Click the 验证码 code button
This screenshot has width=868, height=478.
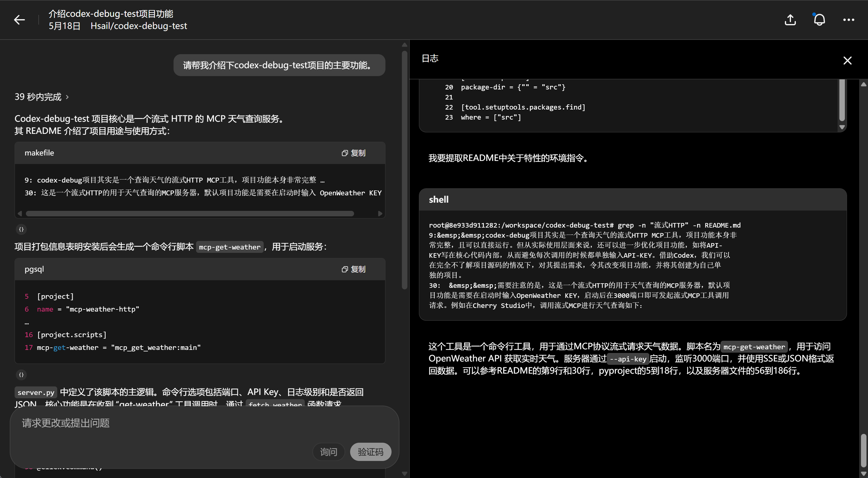[370, 452]
